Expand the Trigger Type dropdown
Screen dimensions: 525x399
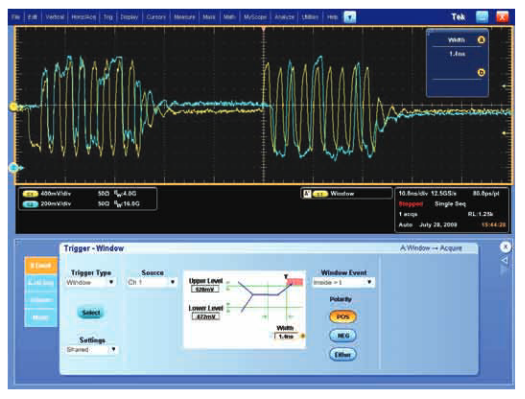(111, 283)
